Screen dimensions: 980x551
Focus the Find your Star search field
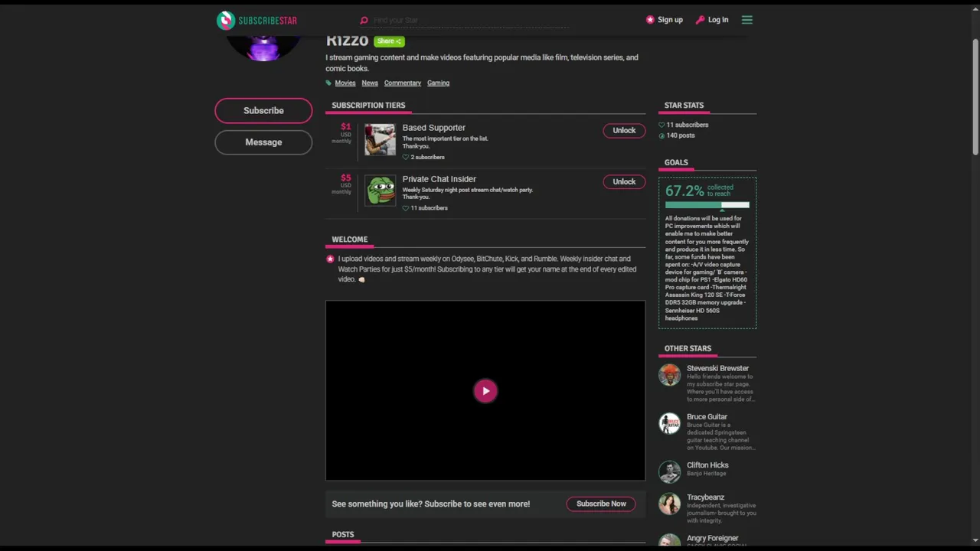[x=470, y=20]
